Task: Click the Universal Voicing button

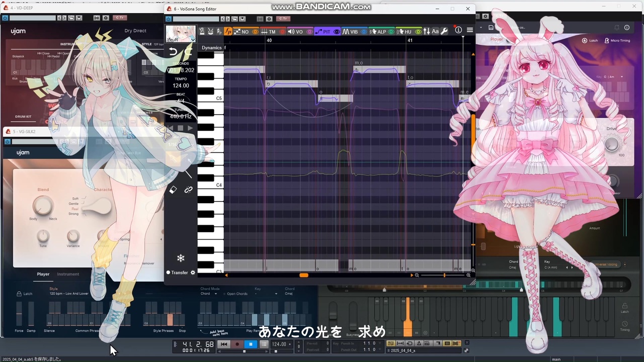Action: (x=606, y=264)
